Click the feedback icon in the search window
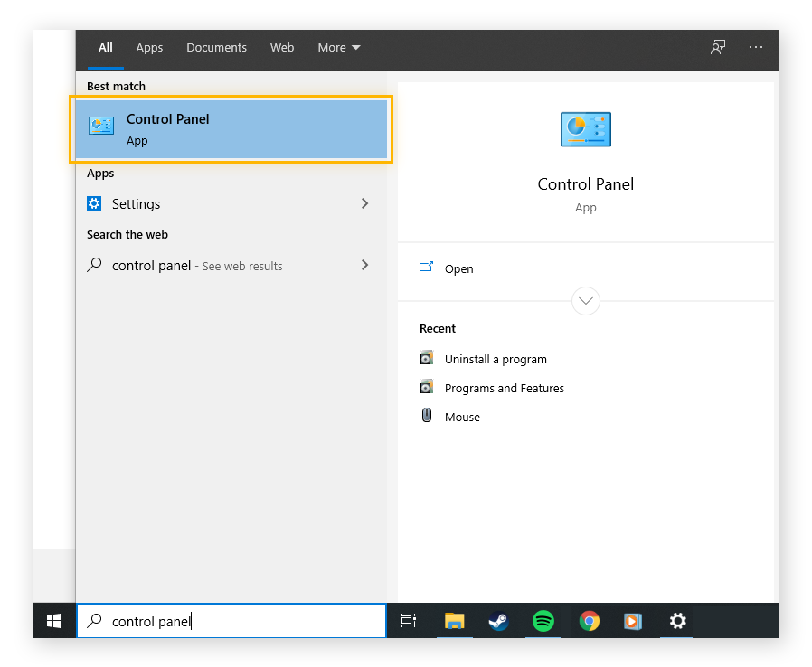 pyautogui.click(x=717, y=47)
